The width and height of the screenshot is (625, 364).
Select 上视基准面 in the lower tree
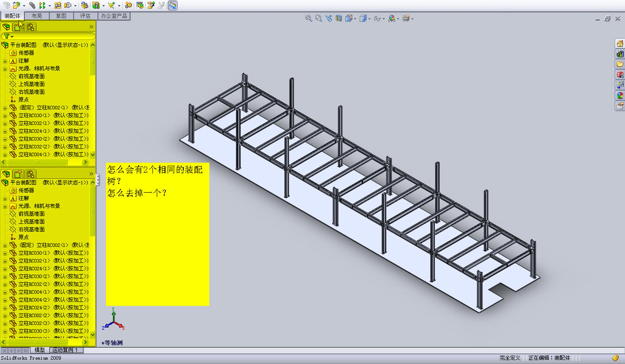[x=31, y=222]
